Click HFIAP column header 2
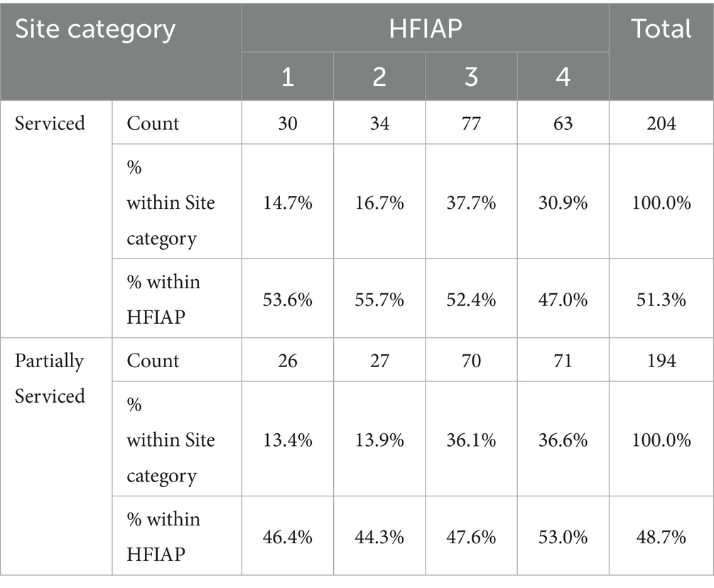Image resolution: width=714 pixels, height=588 pixels. coord(379,76)
